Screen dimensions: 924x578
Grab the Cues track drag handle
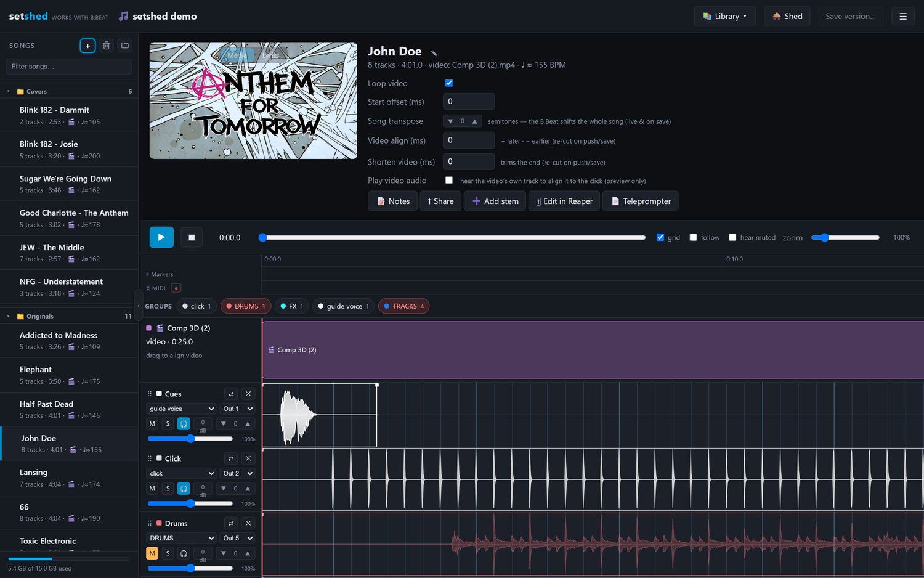[149, 394]
